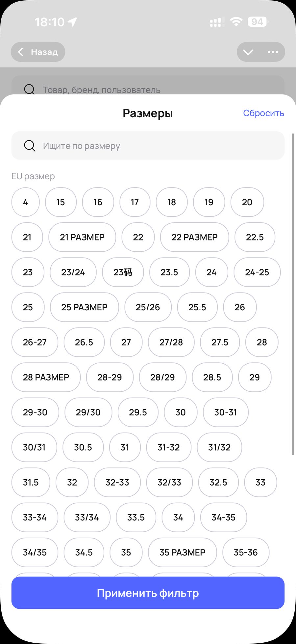Image resolution: width=296 pixels, height=644 pixels.
Task: Toggle size 32.5 filter chip
Action: pyautogui.click(x=218, y=482)
